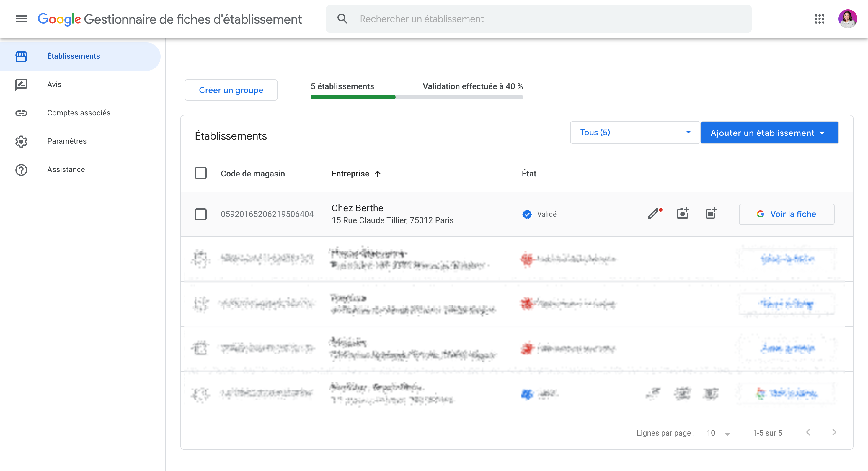
Task: Click Google G icon in Voir la fiche
Action: coord(761,214)
